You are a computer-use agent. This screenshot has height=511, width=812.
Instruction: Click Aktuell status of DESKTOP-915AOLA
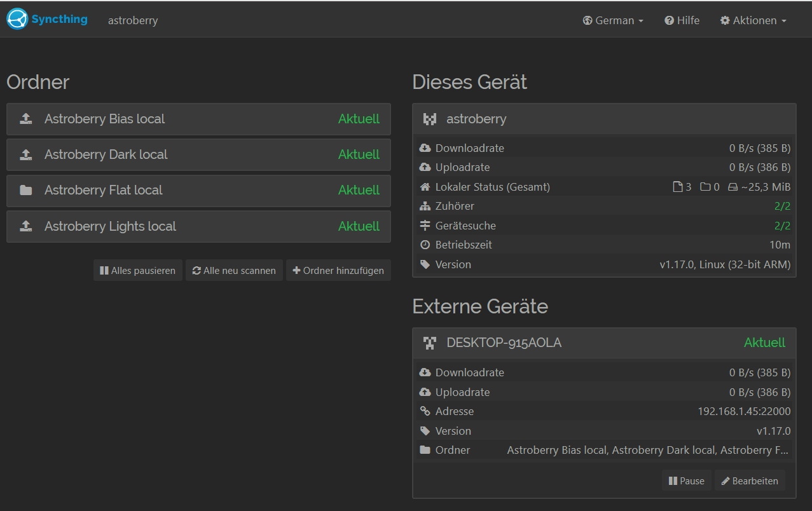pos(764,343)
